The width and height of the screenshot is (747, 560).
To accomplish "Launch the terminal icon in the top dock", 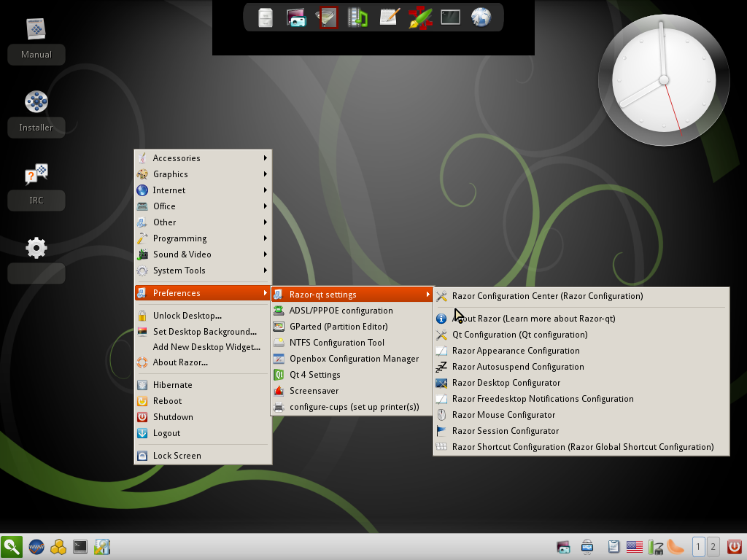I will (x=450, y=17).
